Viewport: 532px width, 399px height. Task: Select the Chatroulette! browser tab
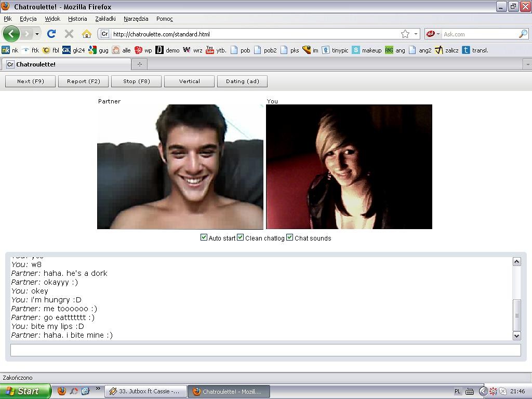(66, 64)
